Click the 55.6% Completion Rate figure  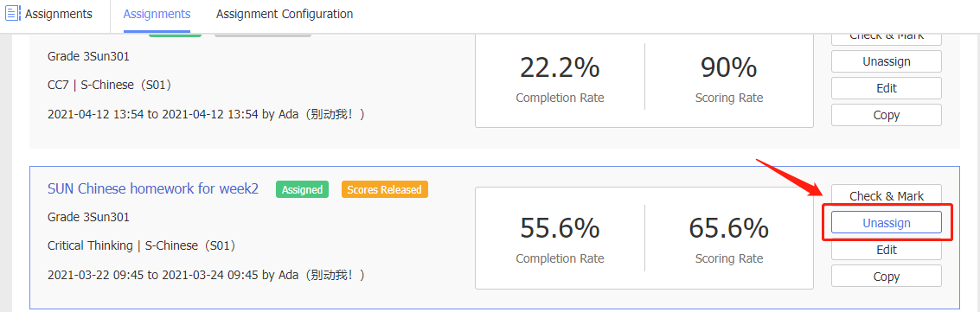point(560,228)
